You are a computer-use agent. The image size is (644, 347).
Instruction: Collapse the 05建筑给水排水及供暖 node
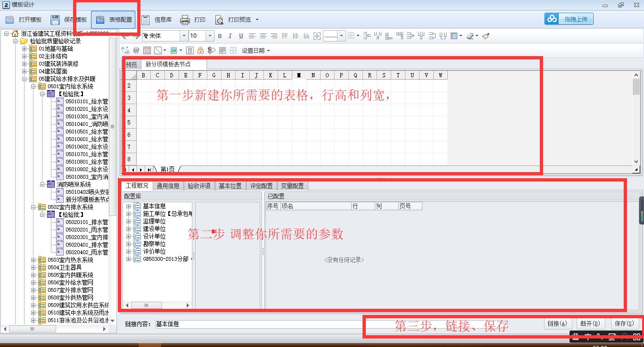(x=25, y=79)
